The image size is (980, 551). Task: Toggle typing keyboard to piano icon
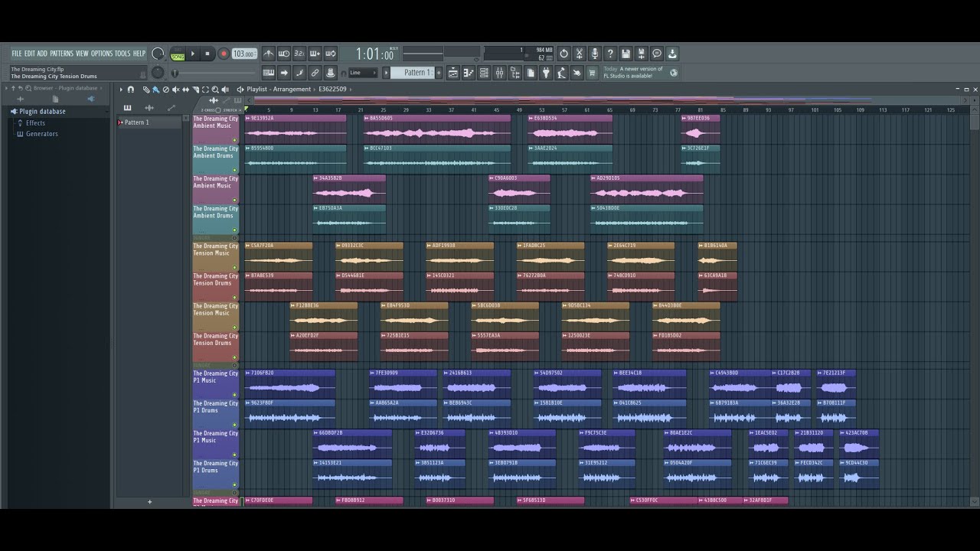tap(269, 73)
